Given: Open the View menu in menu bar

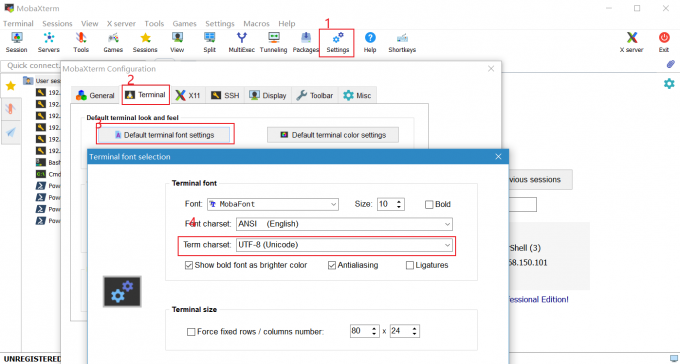Looking at the screenshot, I should pos(89,23).
